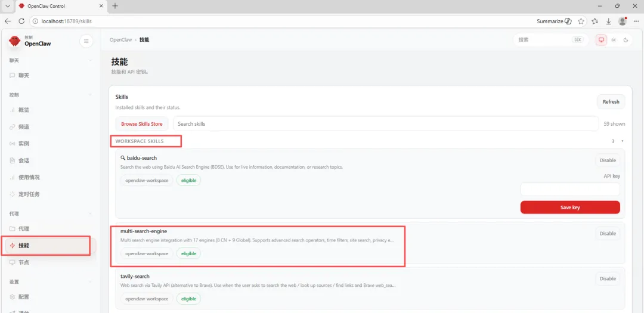Click the 59 shown counter
Screen dimensions: 644x313
click(x=614, y=123)
